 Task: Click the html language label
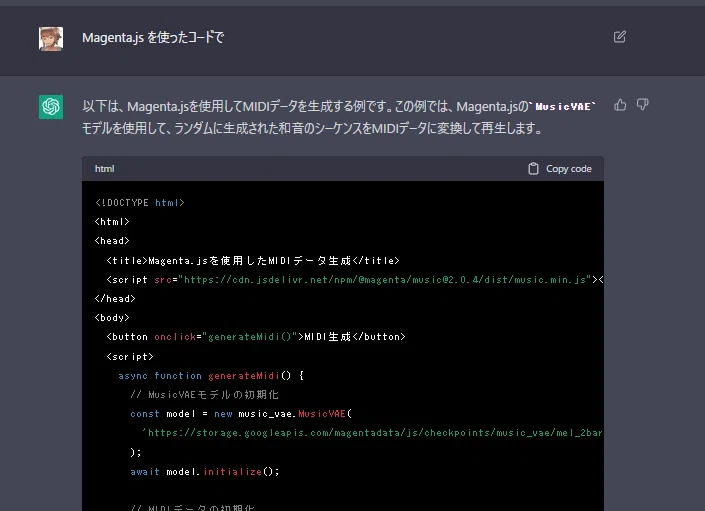(x=104, y=169)
